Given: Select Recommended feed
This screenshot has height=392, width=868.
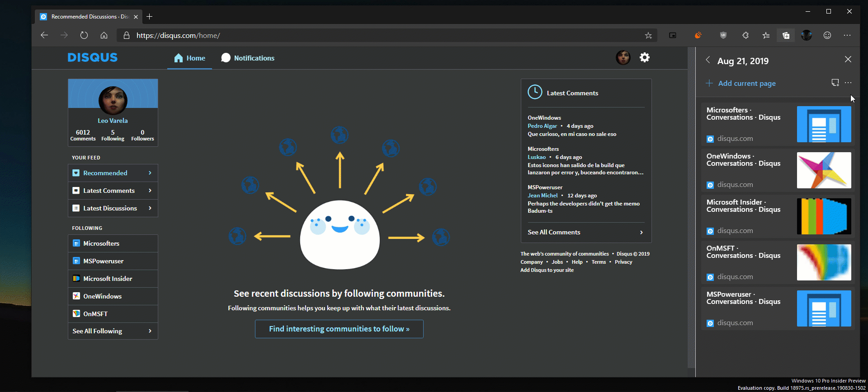Looking at the screenshot, I should [113, 173].
